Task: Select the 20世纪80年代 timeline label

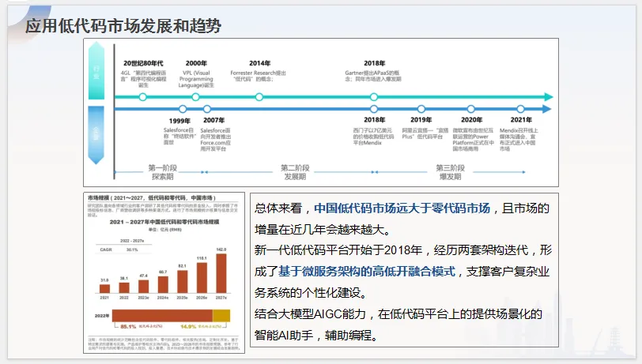Action: [143, 63]
